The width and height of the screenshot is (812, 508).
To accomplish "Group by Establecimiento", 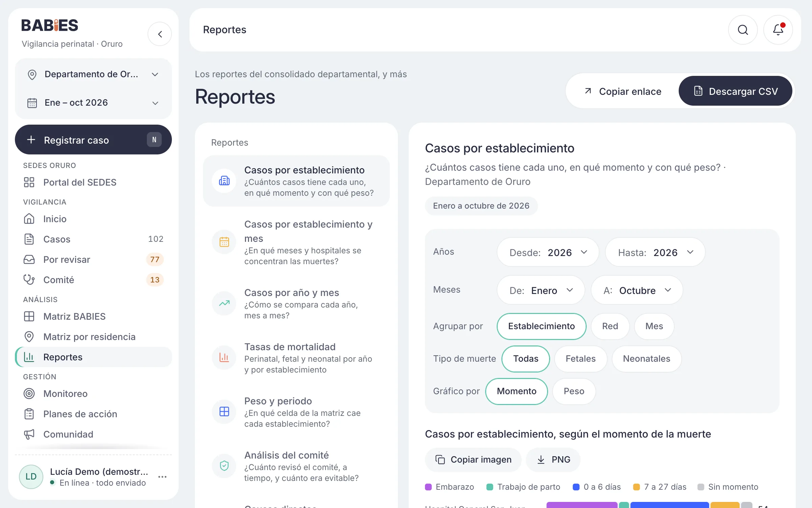I will point(541,326).
